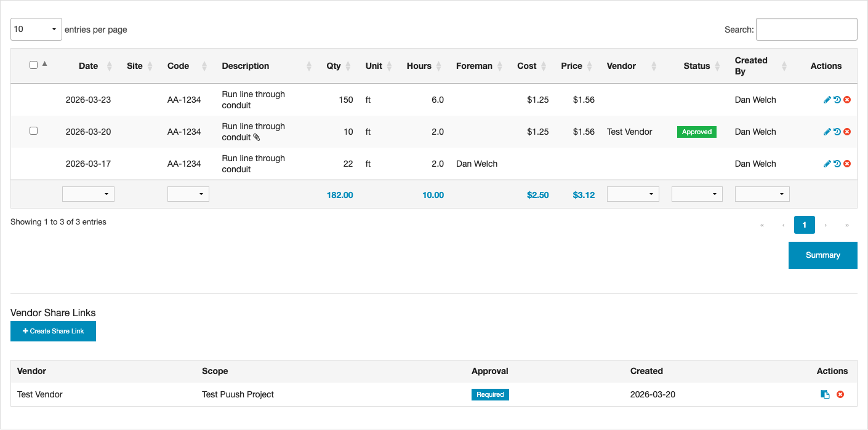Click the Required approval badge

coord(490,394)
